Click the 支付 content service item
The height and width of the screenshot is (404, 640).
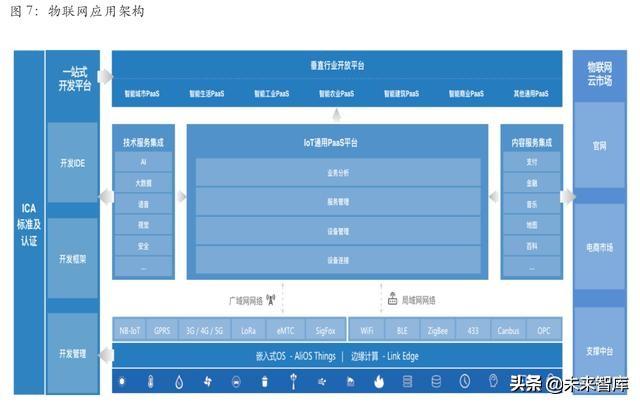click(531, 161)
